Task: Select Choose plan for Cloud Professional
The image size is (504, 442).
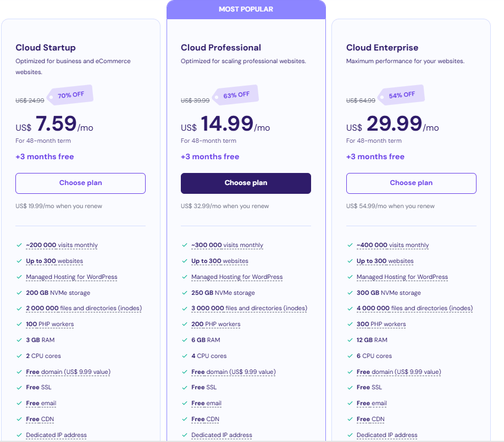Action: 246,183
